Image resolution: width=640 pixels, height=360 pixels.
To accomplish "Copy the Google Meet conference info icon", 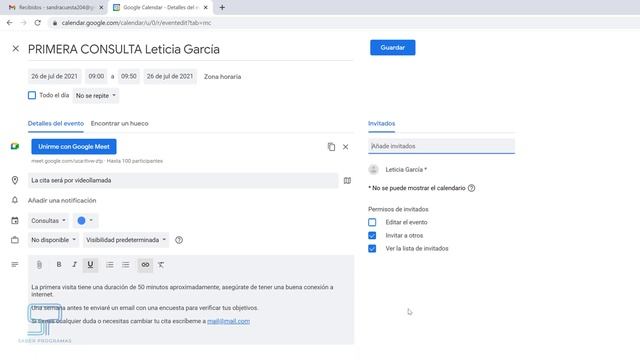I will tap(331, 147).
